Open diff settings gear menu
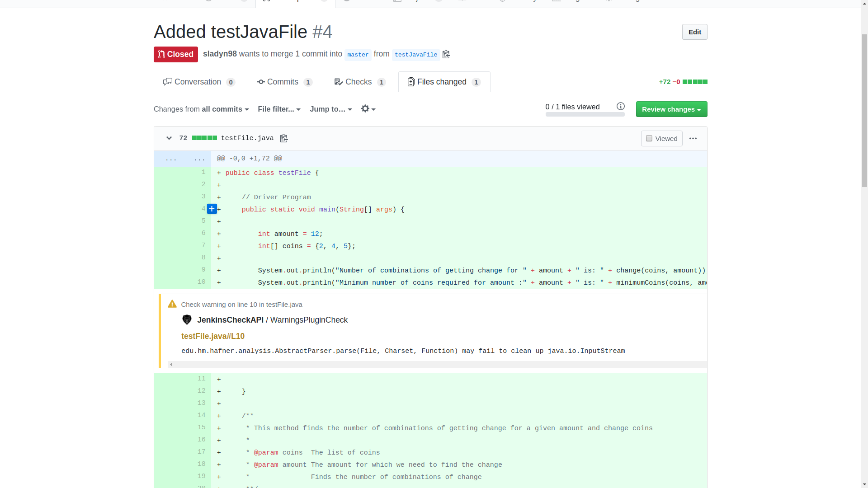 click(x=368, y=109)
